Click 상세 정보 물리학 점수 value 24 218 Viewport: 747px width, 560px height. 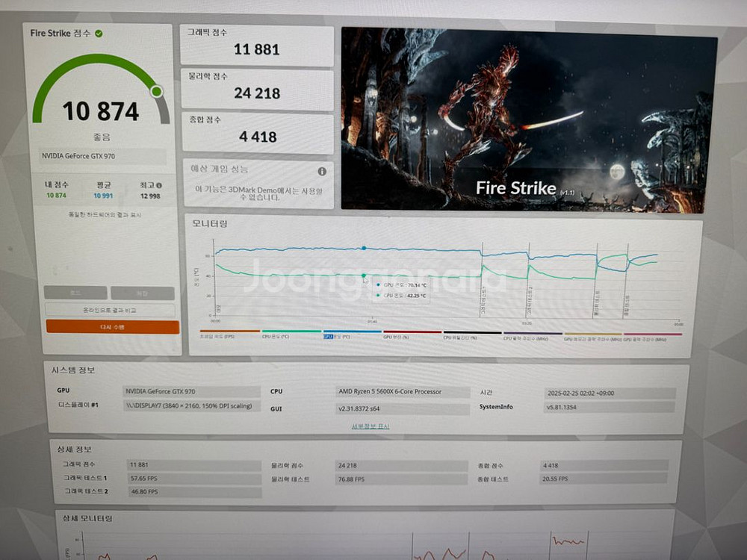401,466
